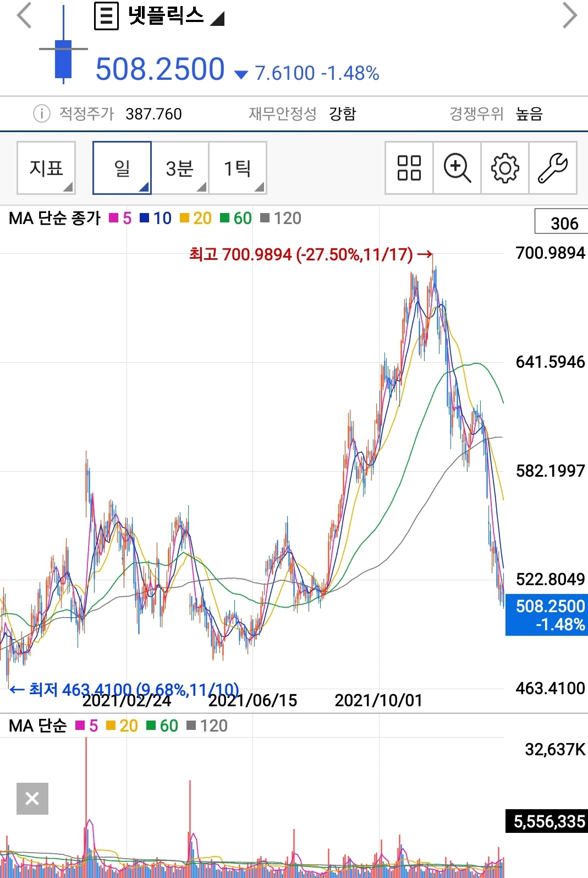Close the overlay with the X button
The height and width of the screenshot is (878, 588).
tap(32, 798)
